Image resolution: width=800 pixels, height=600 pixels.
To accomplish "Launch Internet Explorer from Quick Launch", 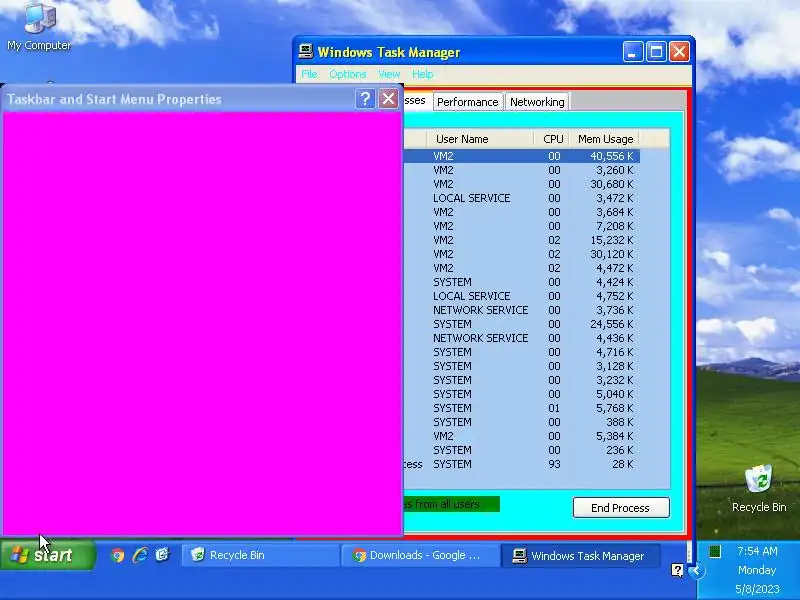I will point(140,555).
